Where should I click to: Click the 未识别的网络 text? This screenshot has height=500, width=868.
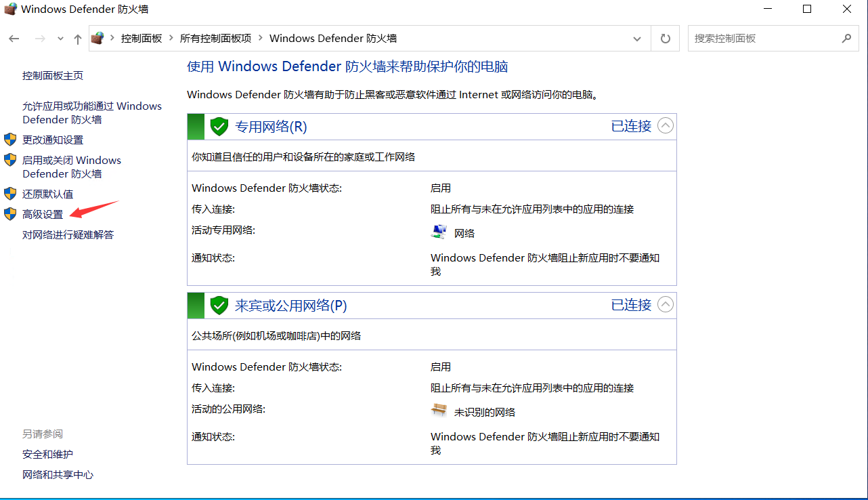[485, 412]
